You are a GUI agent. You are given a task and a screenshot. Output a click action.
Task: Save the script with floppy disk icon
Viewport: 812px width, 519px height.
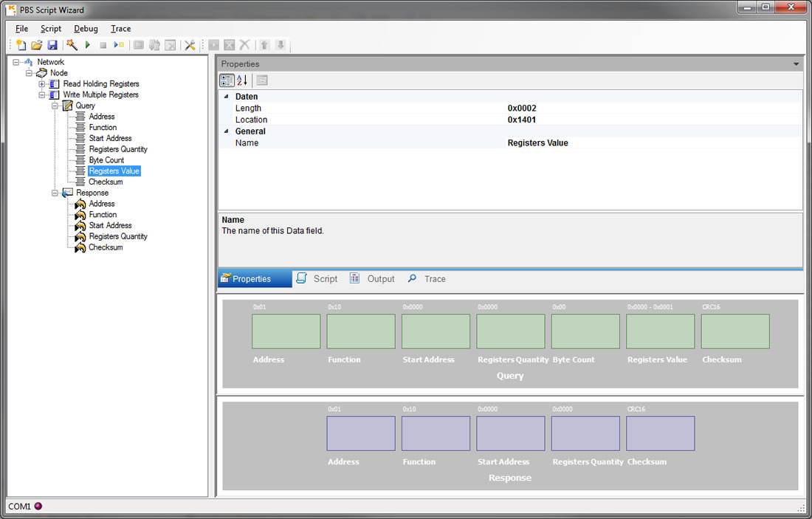pyautogui.click(x=52, y=46)
